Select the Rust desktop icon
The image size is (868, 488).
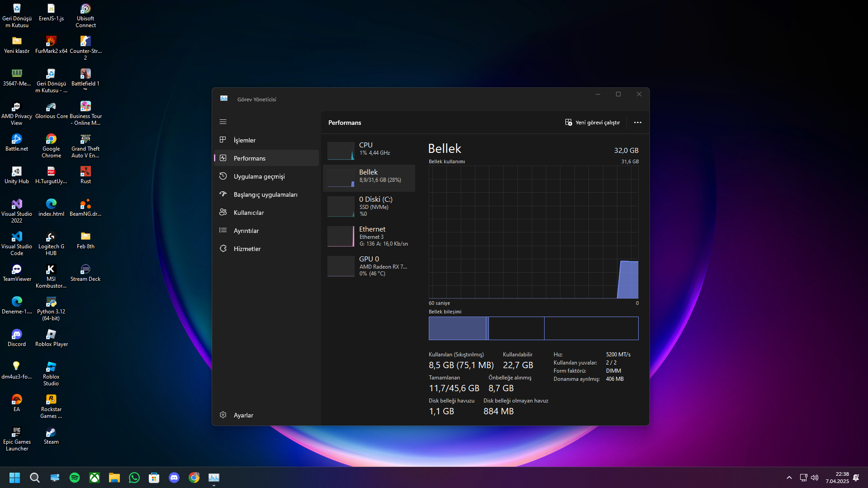point(85,175)
